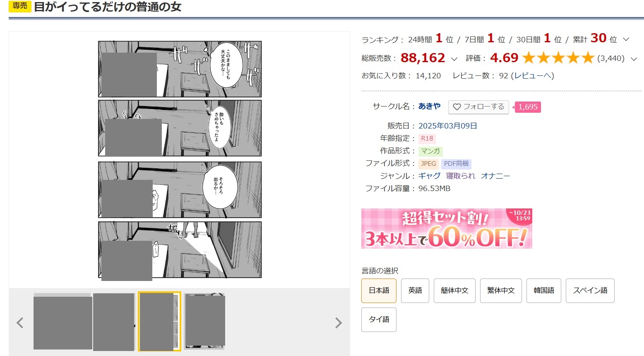Select the highlighted third preview thumbnail
The height and width of the screenshot is (356, 644).
(159, 322)
